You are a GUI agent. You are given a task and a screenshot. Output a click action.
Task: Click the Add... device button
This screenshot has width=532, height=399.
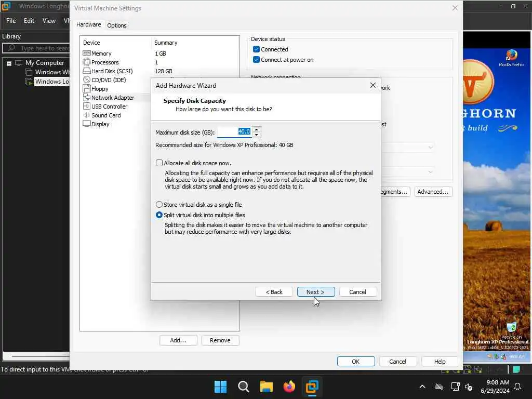(x=178, y=340)
